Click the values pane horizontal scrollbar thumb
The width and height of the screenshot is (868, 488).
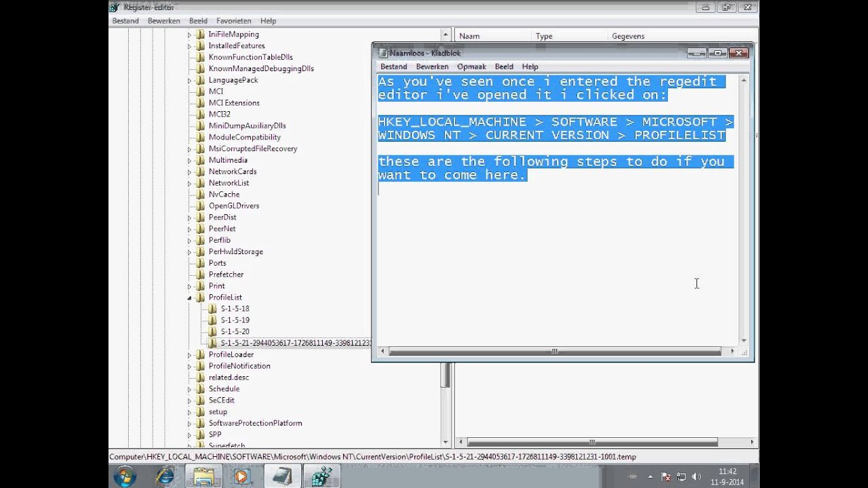point(592,442)
